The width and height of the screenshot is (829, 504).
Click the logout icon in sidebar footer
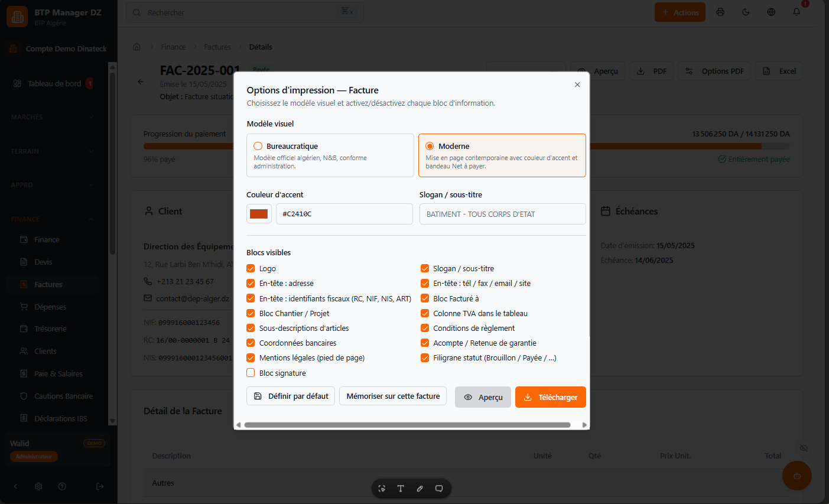click(100, 486)
